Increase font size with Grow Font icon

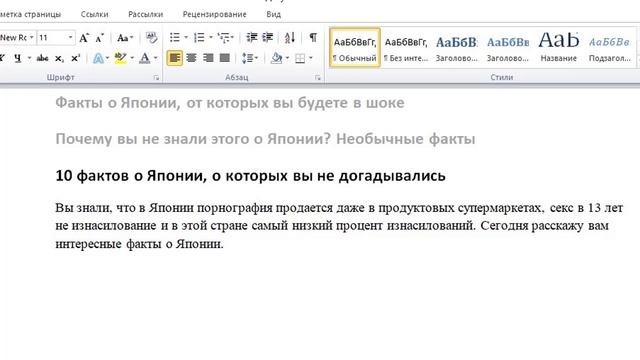point(84,38)
